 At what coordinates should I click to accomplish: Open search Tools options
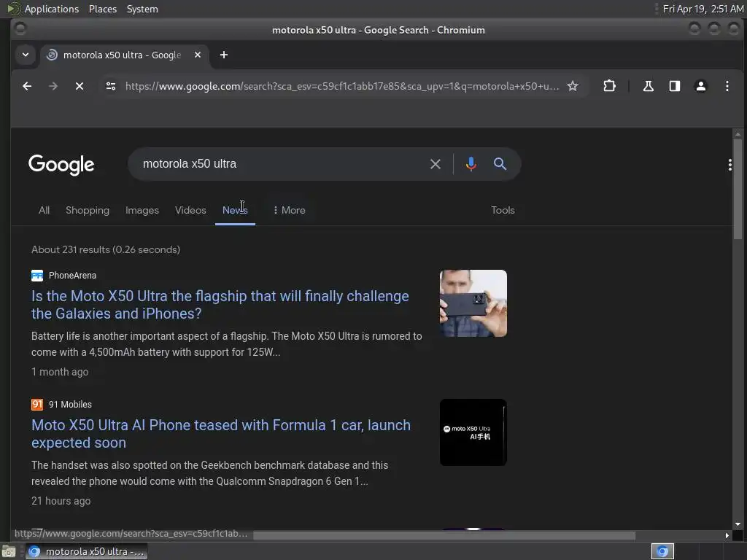[x=503, y=210]
